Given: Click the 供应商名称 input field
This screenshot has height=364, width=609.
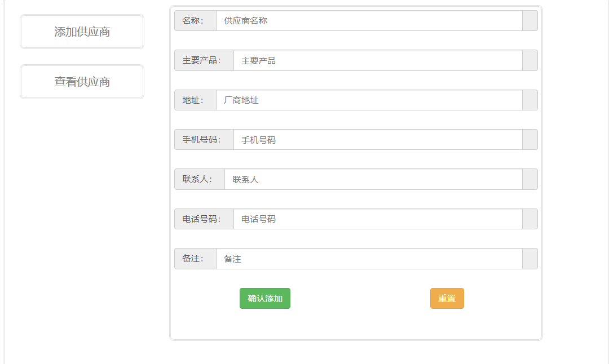Looking at the screenshot, I should [x=369, y=21].
